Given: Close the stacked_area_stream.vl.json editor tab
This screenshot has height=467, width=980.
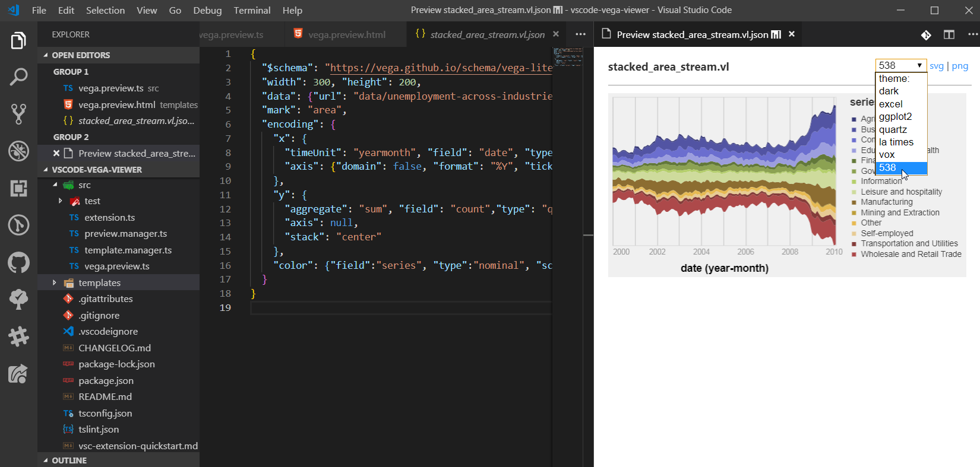Looking at the screenshot, I should [556, 34].
